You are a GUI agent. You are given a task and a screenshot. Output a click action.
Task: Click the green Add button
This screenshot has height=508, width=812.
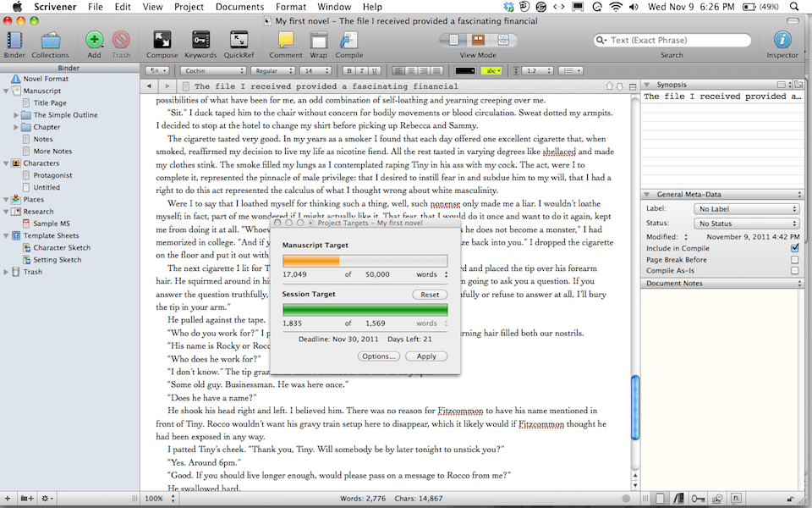[x=94, y=40]
